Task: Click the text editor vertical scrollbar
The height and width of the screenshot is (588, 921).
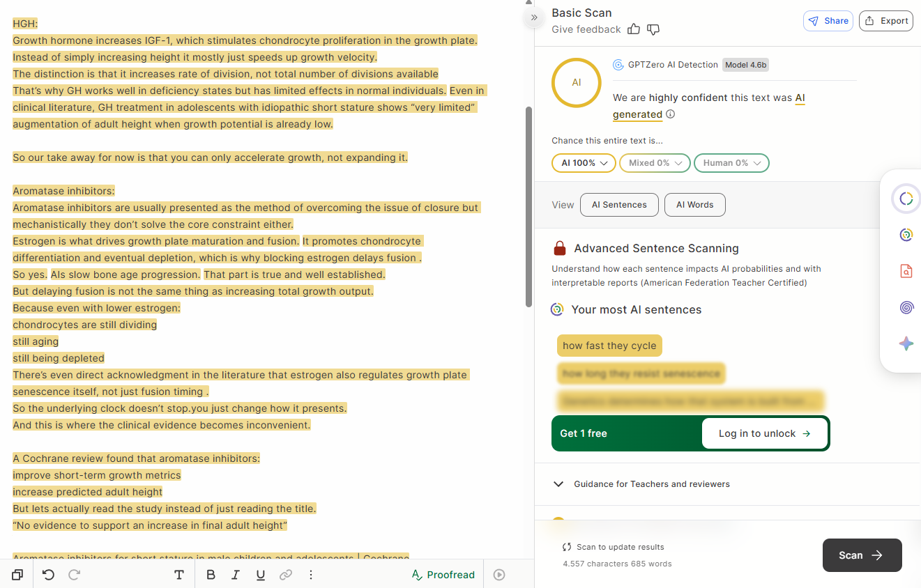Action: coord(529,206)
